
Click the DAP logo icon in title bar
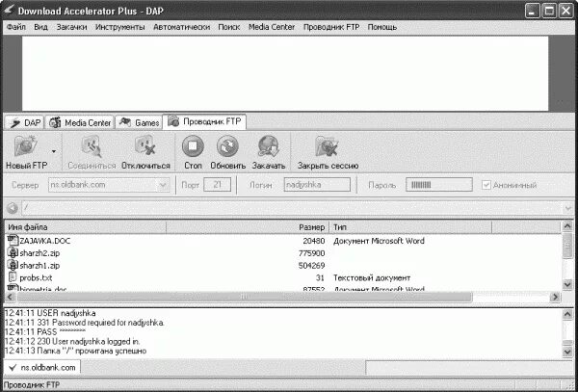pos(8,11)
